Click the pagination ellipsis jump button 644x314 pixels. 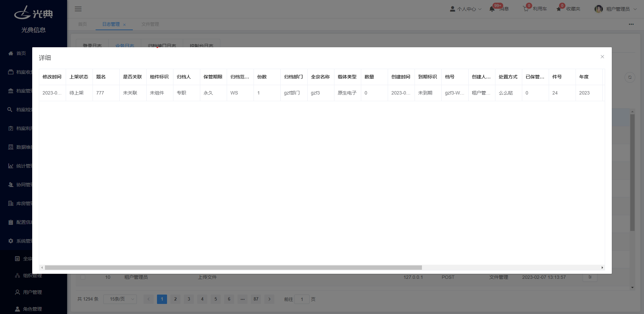(x=243, y=299)
